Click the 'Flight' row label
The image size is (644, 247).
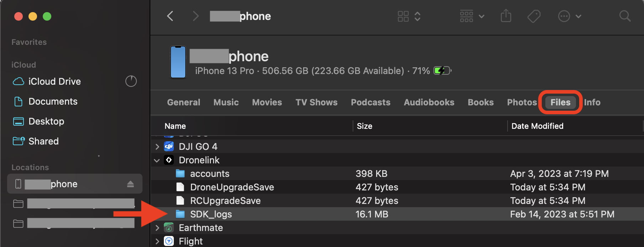point(191,241)
